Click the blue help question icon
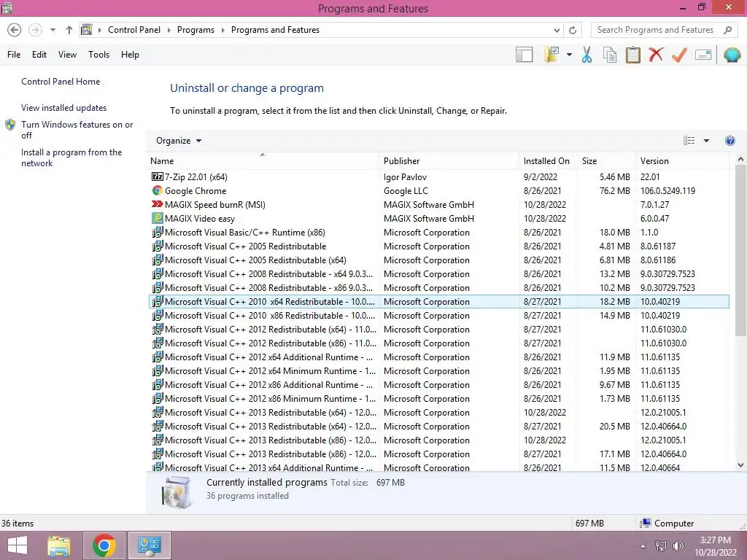Viewport: 747px width, 560px height. point(729,141)
